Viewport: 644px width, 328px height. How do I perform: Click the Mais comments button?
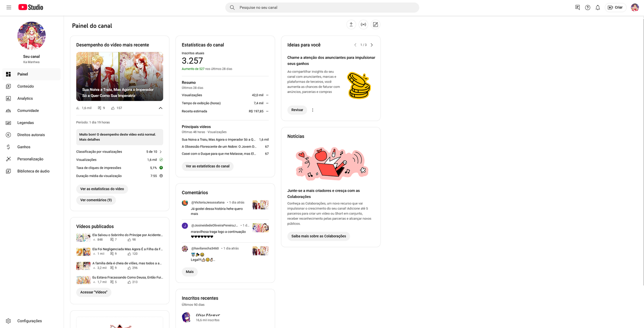(x=190, y=272)
